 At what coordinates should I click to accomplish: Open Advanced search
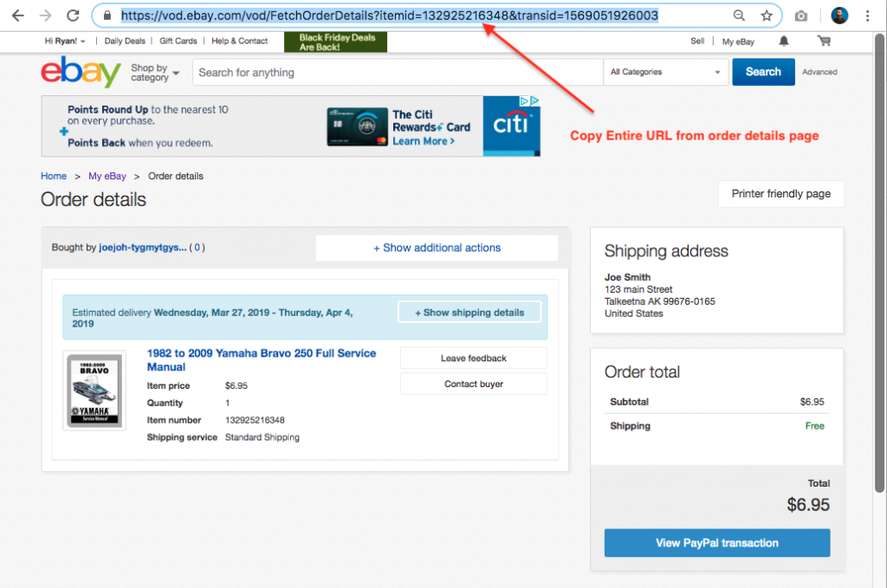[819, 72]
